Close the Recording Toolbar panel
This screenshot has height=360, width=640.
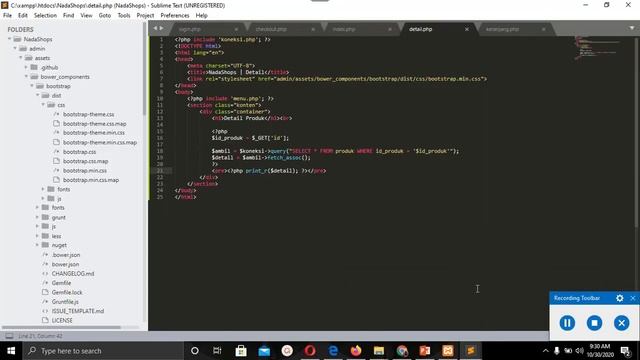pyautogui.click(x=633, y=298)
